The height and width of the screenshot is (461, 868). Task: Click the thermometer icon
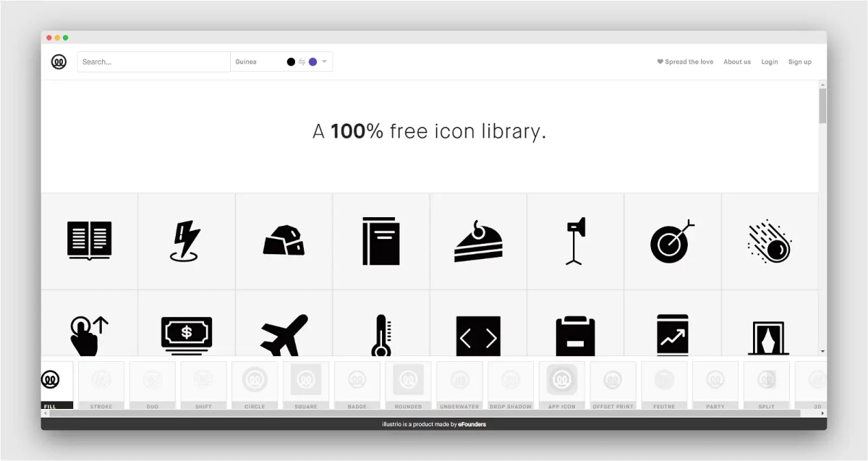pyautogui.click(x=381, y=335)
